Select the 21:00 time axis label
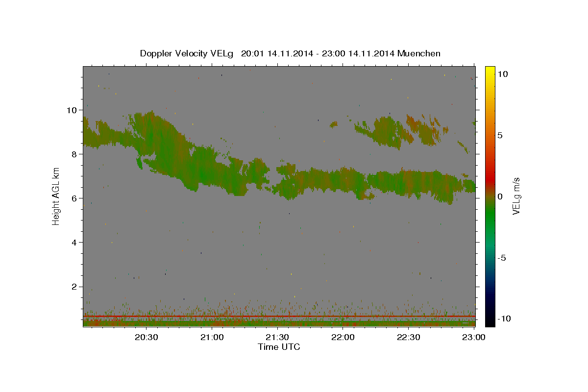588x392 pixels. 212,337
